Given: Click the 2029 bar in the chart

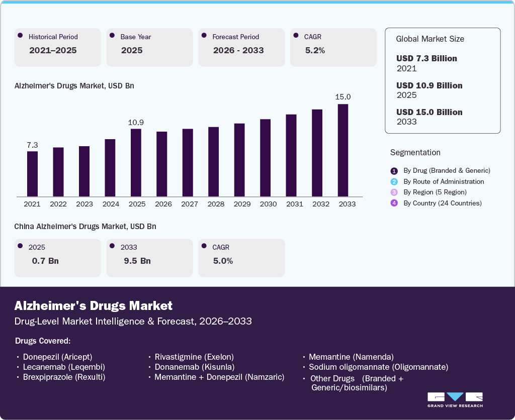Looking at the screenshot, I should click(239, 160).
